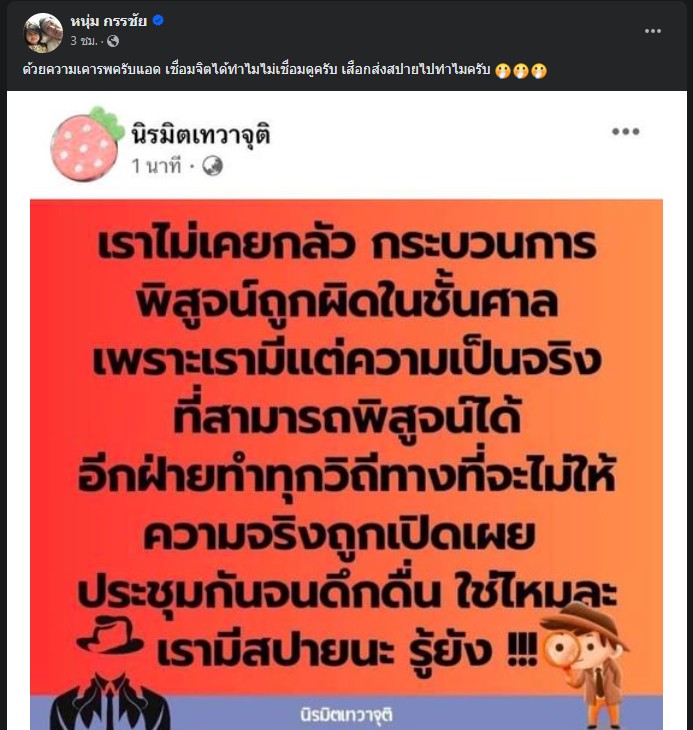Open the หนุ่ม กรรชัย profile name link

click(108, 21)
